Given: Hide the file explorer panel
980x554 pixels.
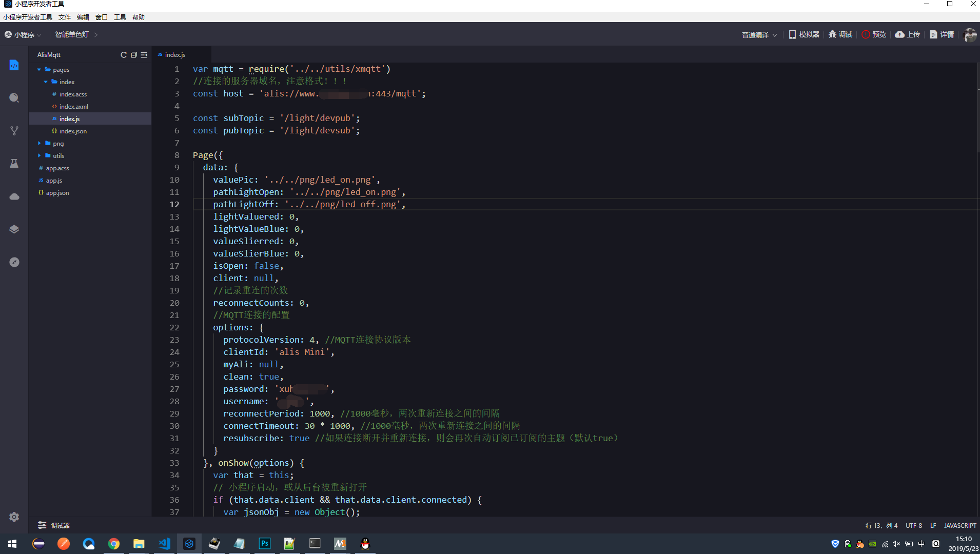Looking at the screenshot, I should click(144, 55).
